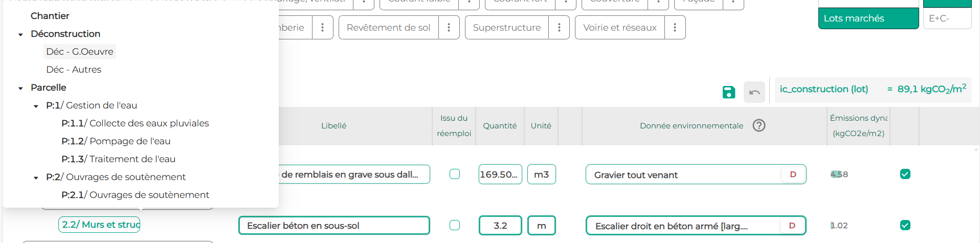Open three-dot menu of Superstructure
The image size is (980, 243).
pos(559,28)
